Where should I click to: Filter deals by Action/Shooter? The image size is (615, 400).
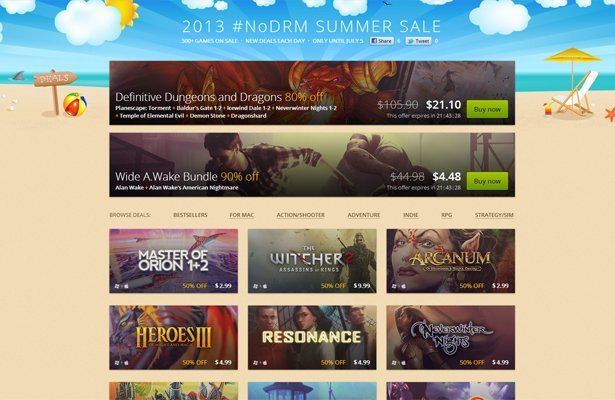pyautogui.click(x=300, y=215)
